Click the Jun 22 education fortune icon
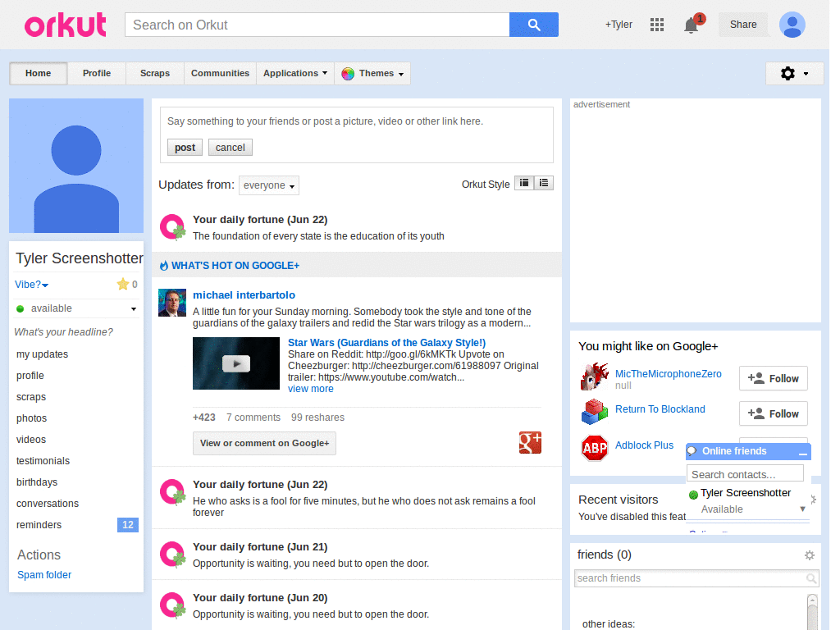 coord(172,227)
